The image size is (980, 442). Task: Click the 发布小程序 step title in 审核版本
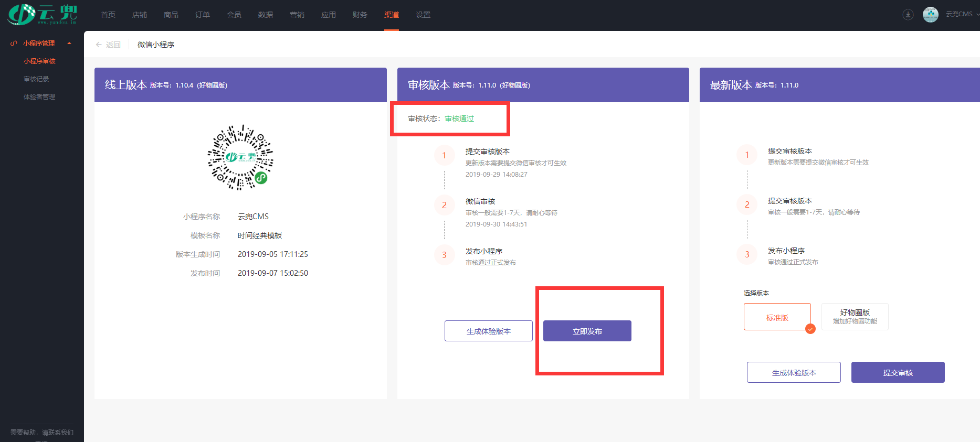(x=484, y=251)
